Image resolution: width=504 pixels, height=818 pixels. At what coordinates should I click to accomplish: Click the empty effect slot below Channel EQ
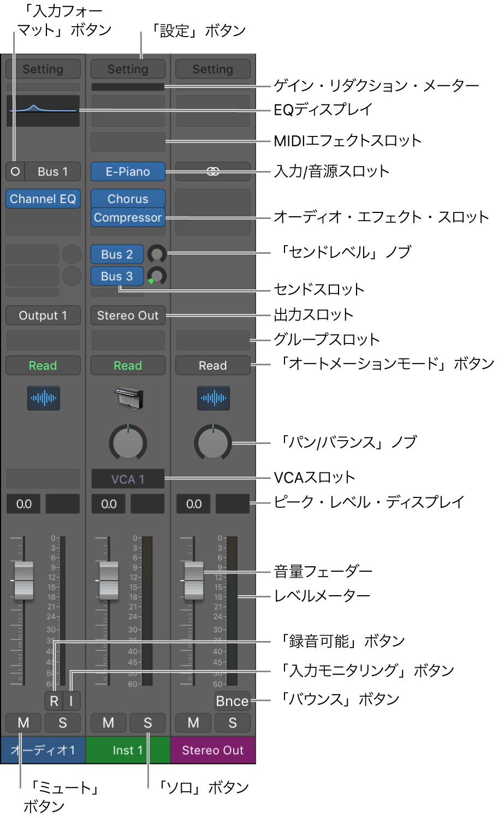tap(43, 222)
